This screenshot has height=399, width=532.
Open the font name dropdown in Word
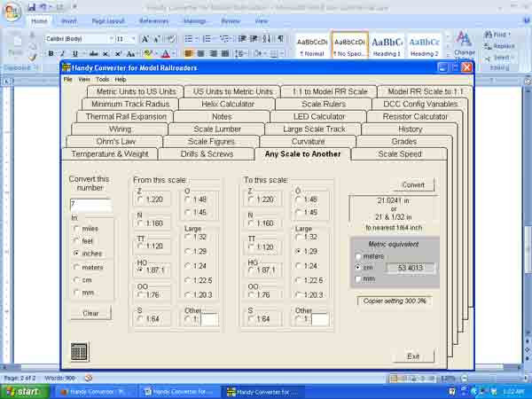[111, 39]
